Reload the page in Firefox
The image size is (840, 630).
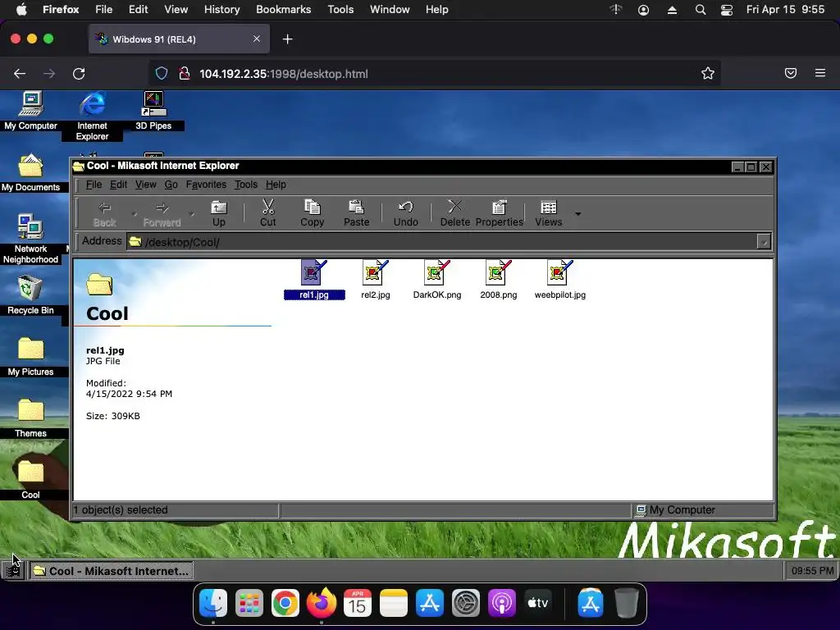click(79, 73)
